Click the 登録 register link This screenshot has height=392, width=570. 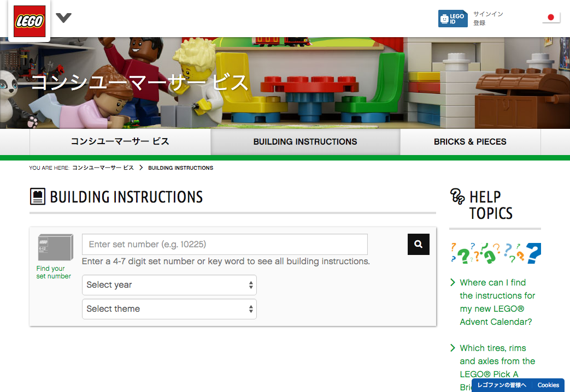[x=479, y=23]
